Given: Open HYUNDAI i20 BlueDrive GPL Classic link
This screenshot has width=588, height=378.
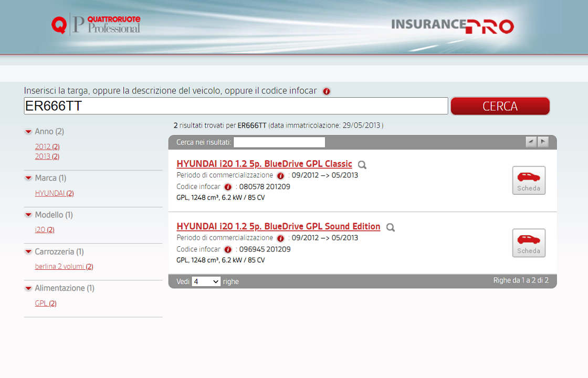Looking at the screenshot, I should click(x=265, y=164).
